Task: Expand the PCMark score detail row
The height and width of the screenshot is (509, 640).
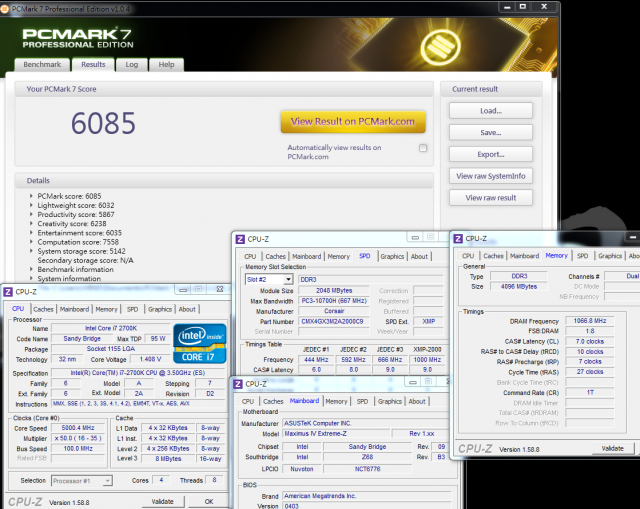Action: pyautogui.click(x=31, y=196)
